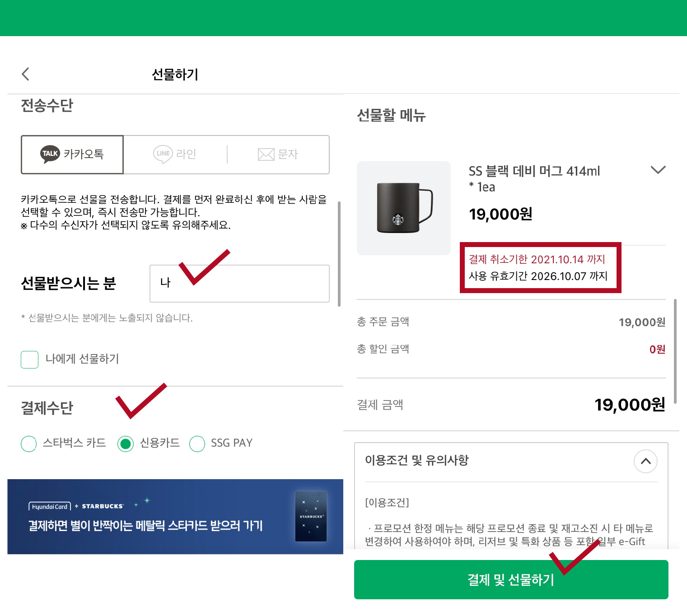
Task: Focus the 선물받으시는 분 name field
Action: click(239, 283)
